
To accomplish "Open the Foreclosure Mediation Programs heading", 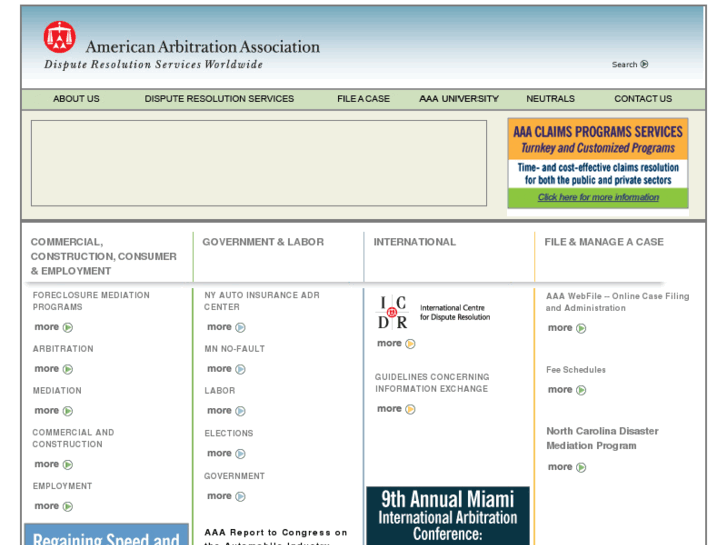I will [91, 301].
